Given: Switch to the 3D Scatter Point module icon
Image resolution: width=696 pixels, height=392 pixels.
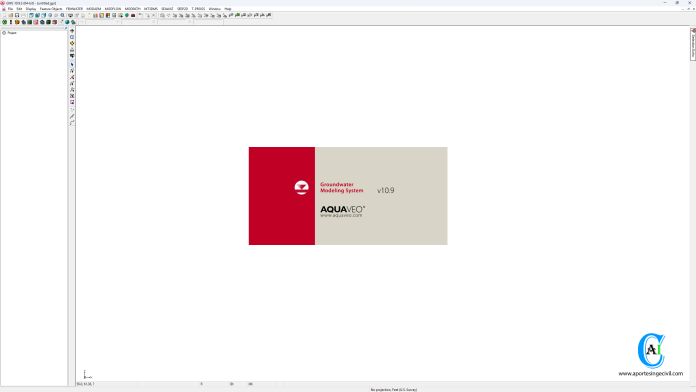Looking at the screenshot, I should (x=55, y=22).
